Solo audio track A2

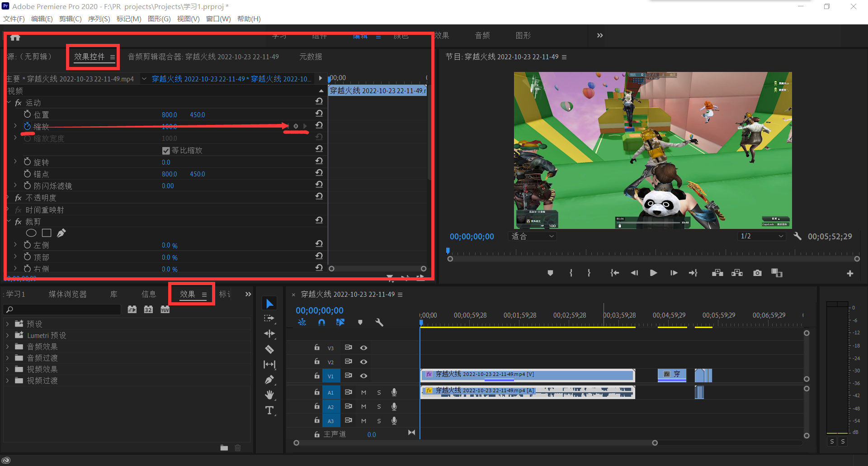click(379, 407)
